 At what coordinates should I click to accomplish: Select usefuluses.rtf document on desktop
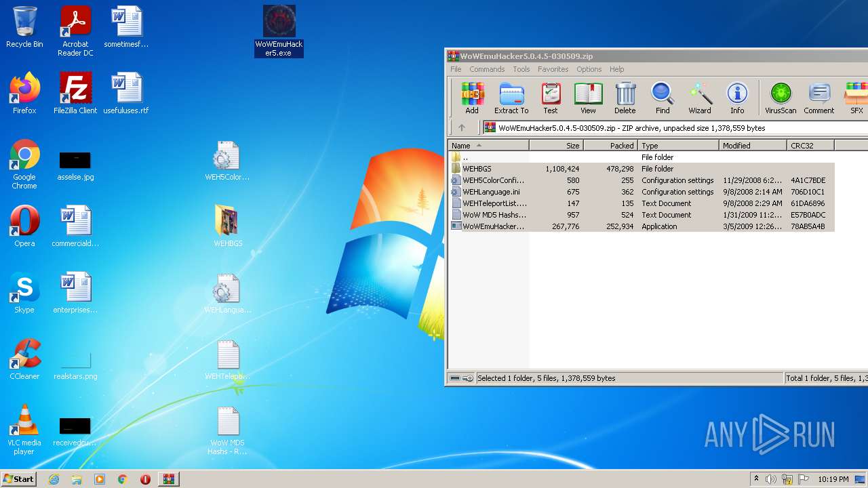pyautogui.click(x=126, y=94)
